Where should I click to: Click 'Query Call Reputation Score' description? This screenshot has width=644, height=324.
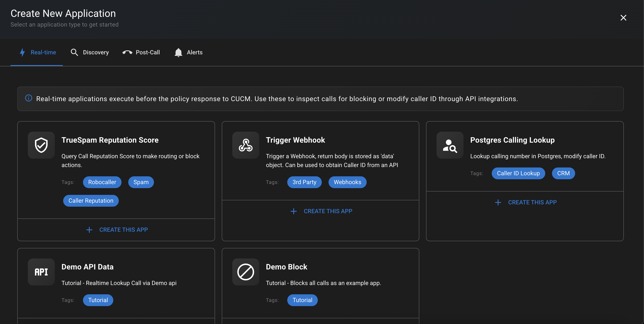point(131,161)
